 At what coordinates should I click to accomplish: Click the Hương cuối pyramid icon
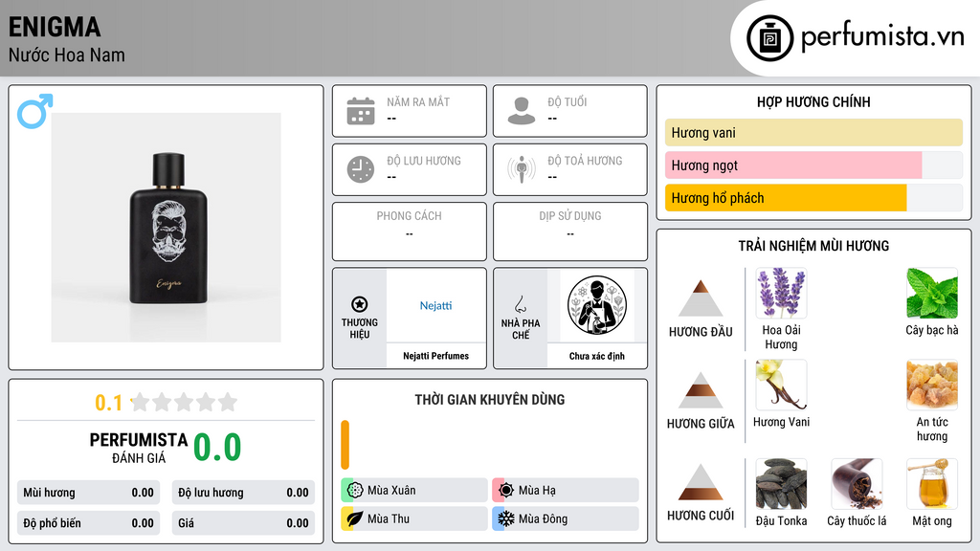(x=701, y=482)
